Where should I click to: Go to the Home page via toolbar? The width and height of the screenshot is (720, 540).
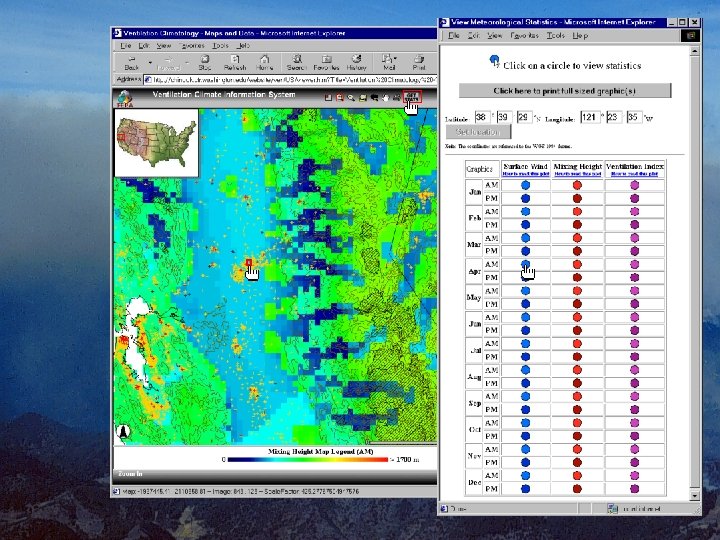tap(264, 62)
